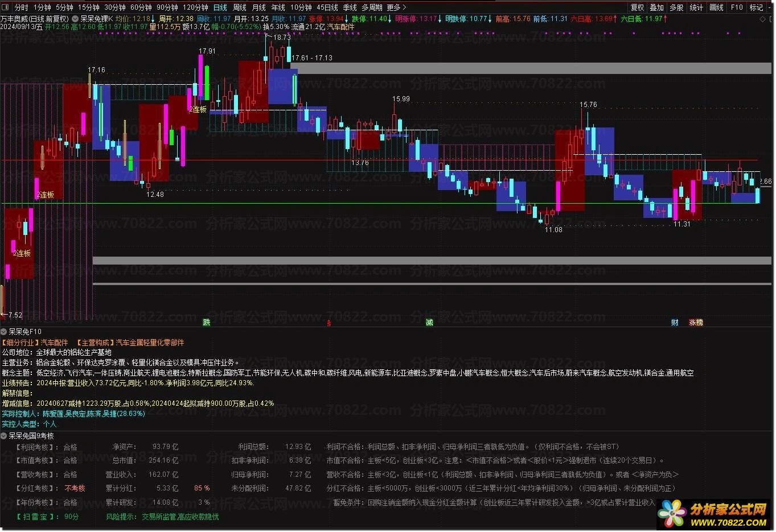Switch to the 分时 intraday tab

coord(21,7)
